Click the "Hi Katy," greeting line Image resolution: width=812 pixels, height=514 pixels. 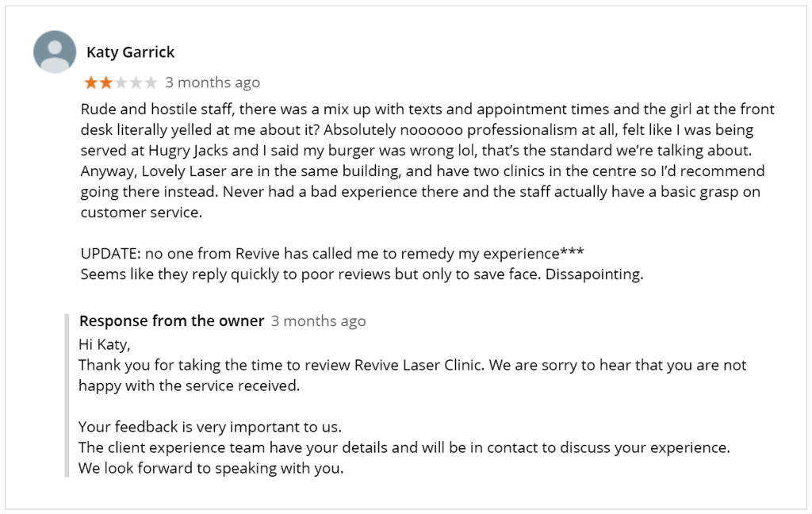[105, 344]
